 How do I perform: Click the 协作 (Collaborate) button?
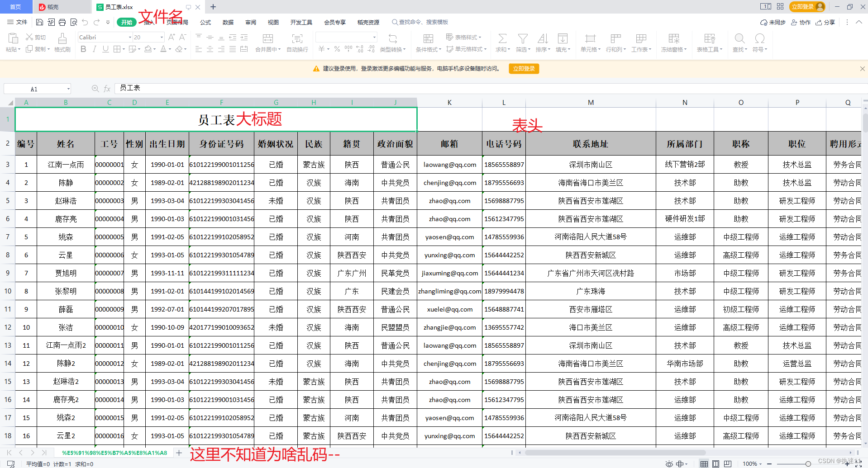pos(801,22)
